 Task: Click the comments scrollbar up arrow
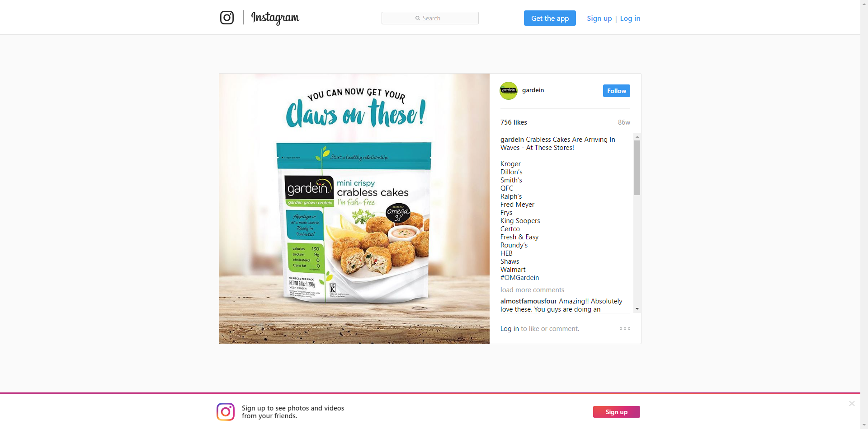click(x=637, y=136)
